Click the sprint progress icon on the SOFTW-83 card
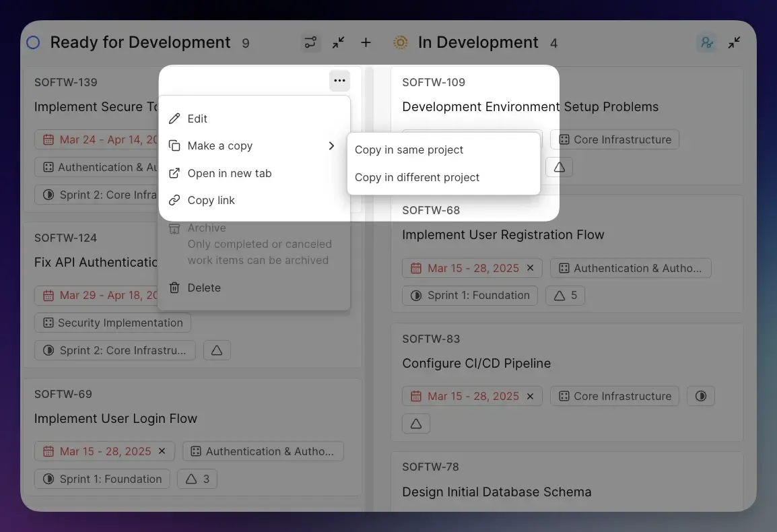This screenshot has width=777, height=532. 701,396
